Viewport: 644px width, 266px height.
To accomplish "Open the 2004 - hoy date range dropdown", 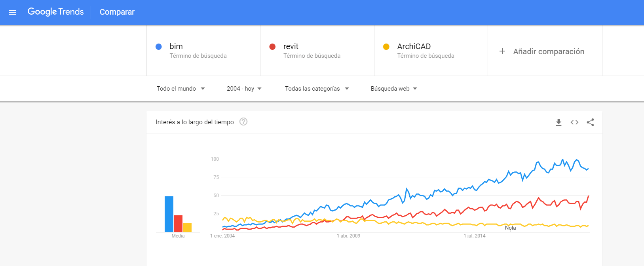I will [x=244, y=89].
